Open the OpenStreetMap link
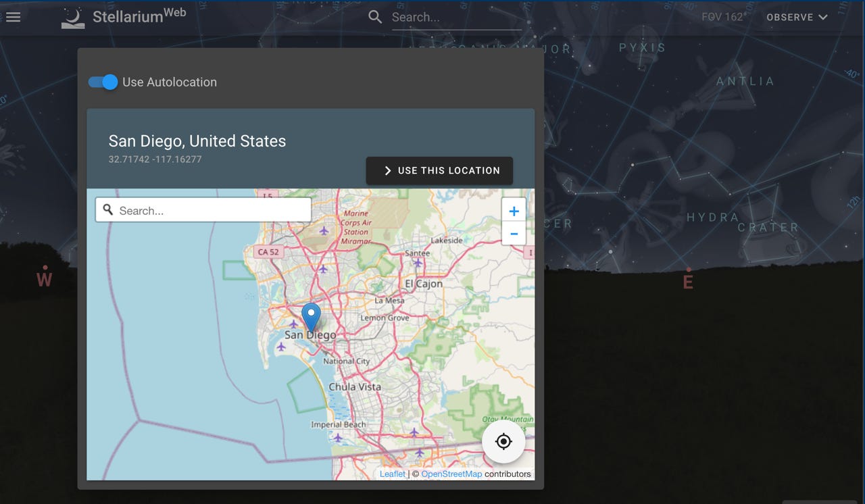 point(451,474)
